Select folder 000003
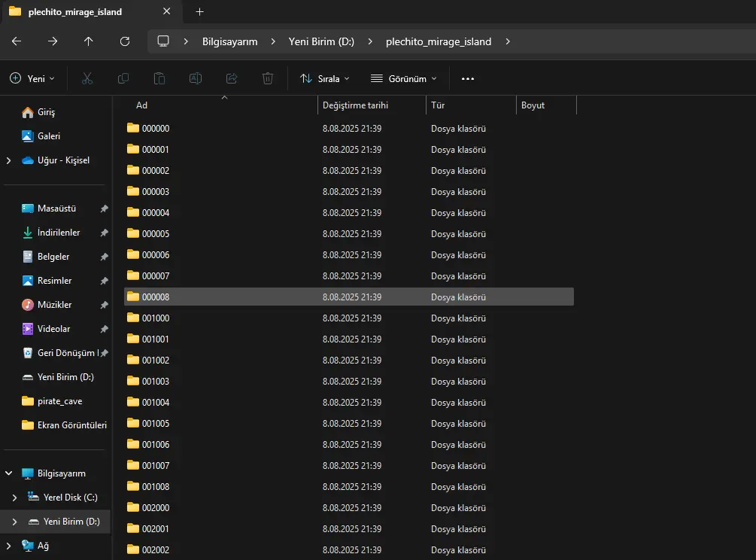This screenshot has height=560, width=756. 349,191
